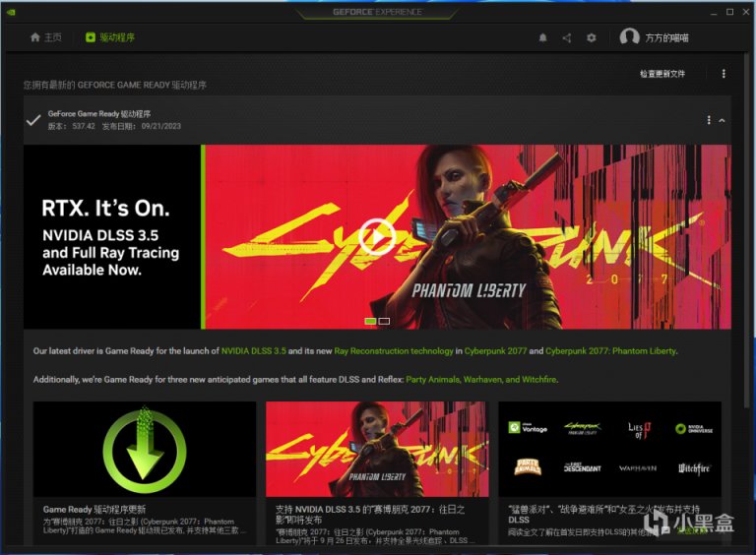Click Party Animals logo
Viewport: 756px width, 555px height.
click(528, 467)
